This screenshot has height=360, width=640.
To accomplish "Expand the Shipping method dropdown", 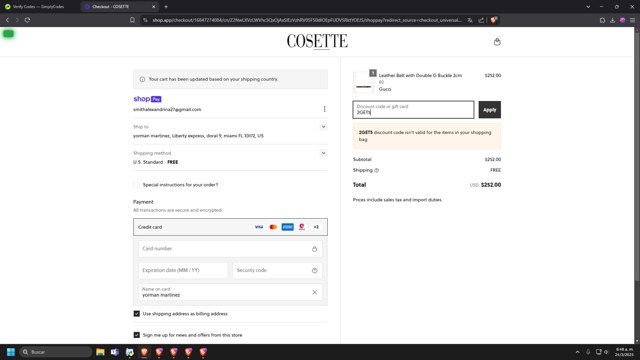I will coord(323,153).
